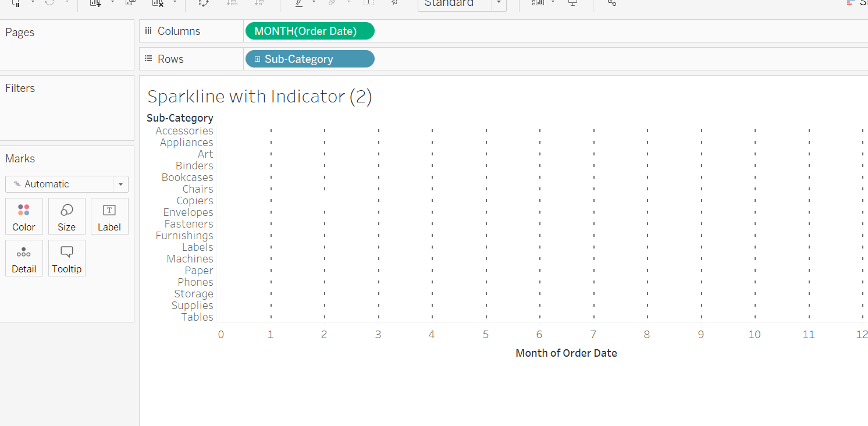Click the Duplicate sheet toolbar icon
Screen dimensions: 868x426
(x=130, y=3)
